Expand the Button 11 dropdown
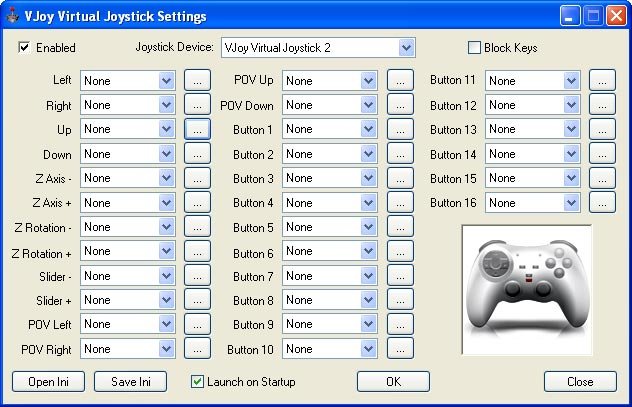This screenshot has height=407, width=632. [x=532, y=81]
